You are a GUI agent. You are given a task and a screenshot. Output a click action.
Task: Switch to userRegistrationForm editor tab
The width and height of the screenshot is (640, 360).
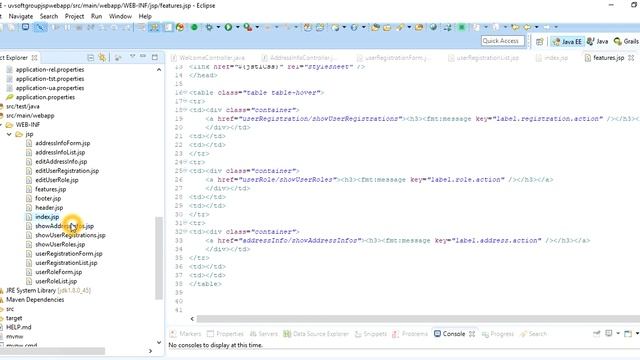pos(393,58)
